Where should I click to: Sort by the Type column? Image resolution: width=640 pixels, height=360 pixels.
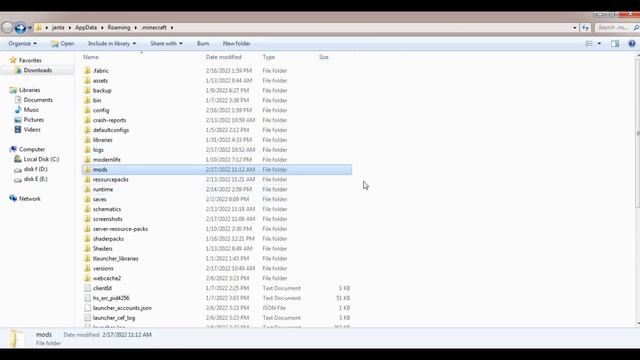click(269, 57)
